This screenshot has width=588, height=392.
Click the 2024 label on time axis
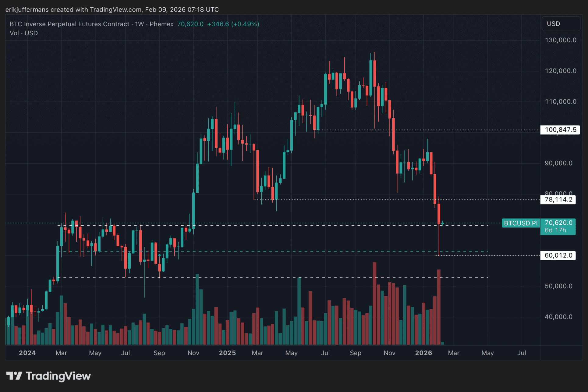(x=27, y=353)
